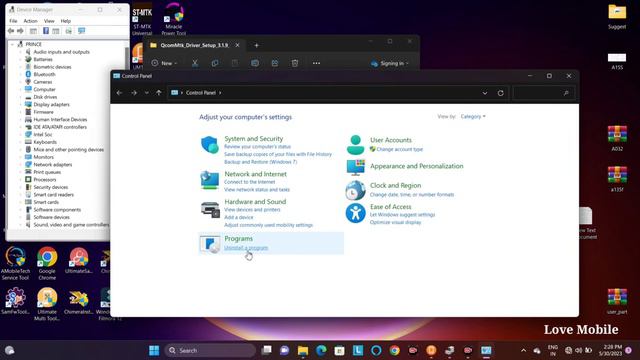Add a new tab in File Explorer
The image size is (640, 360).
[x=256, y=45]
